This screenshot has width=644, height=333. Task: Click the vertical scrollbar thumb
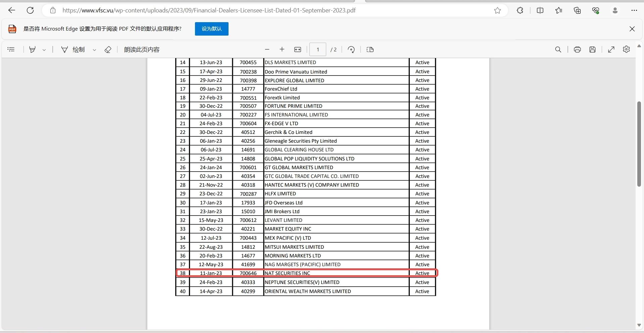point(639,144)
